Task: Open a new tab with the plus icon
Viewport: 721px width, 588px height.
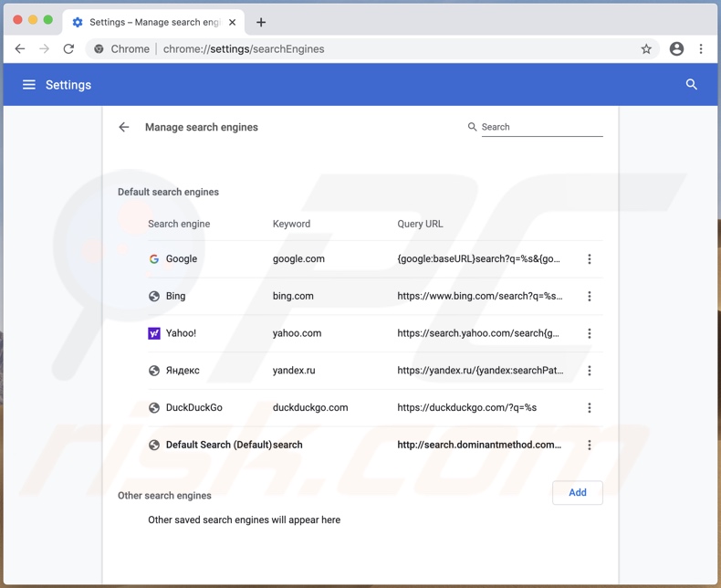Action: click(x=261, y=22)
